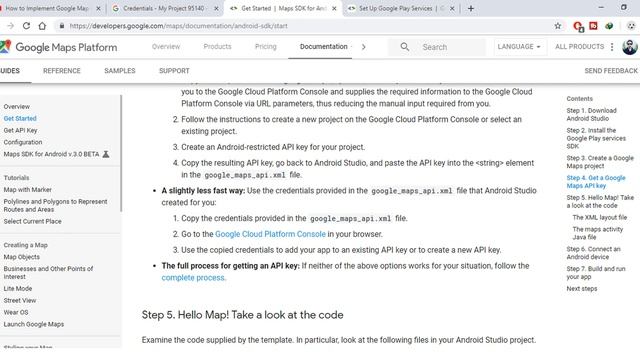Viewport: 640px width, 360px height.
Task: Open Maps SDK for Android v.3.0 BETA
Action: [51, 154]
